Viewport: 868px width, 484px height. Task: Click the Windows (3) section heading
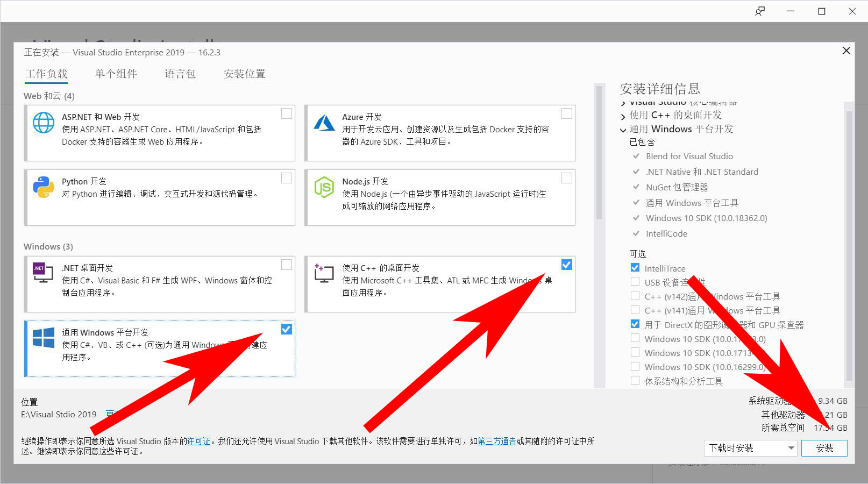(48, 246)
